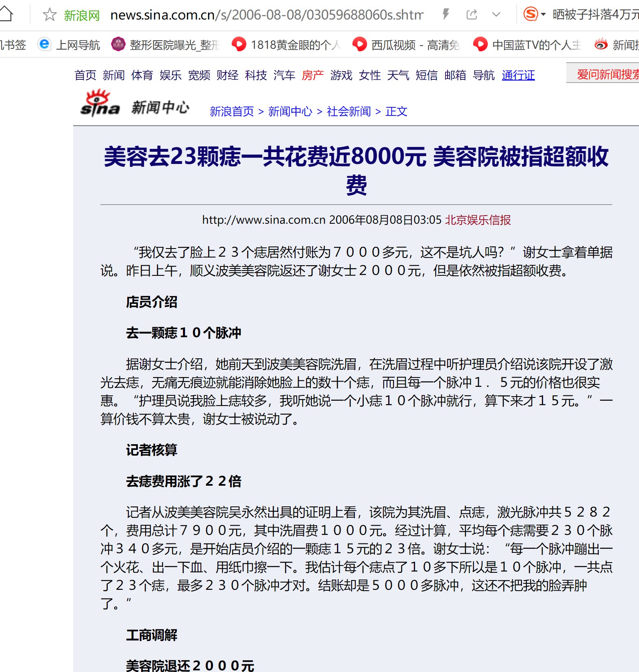The width and height of the screenshot is (639, 672).
Task: Click the 邮箱 nav link
Action: click(x=455, y=75)
